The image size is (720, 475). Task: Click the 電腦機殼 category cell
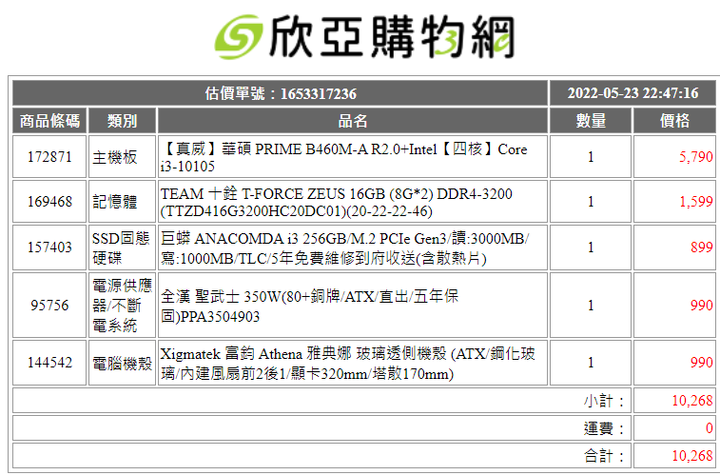[x=122, y=362]
